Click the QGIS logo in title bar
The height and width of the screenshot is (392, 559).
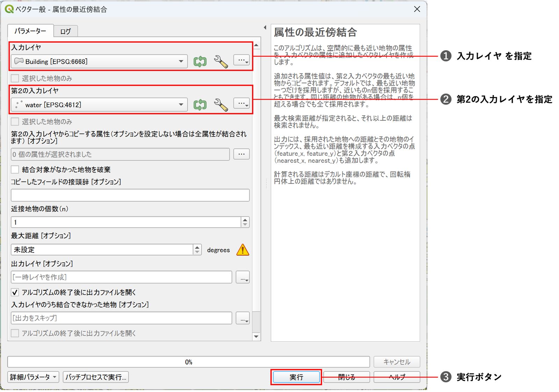(x=9, y=9)
